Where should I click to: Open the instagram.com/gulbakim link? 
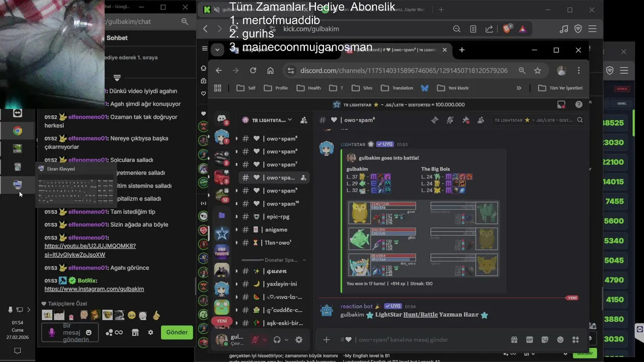(94, 289)
